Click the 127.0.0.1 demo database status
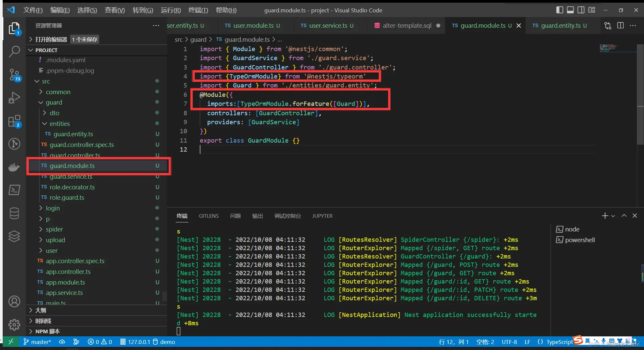The image size is (644, 350). coord(148,342)
